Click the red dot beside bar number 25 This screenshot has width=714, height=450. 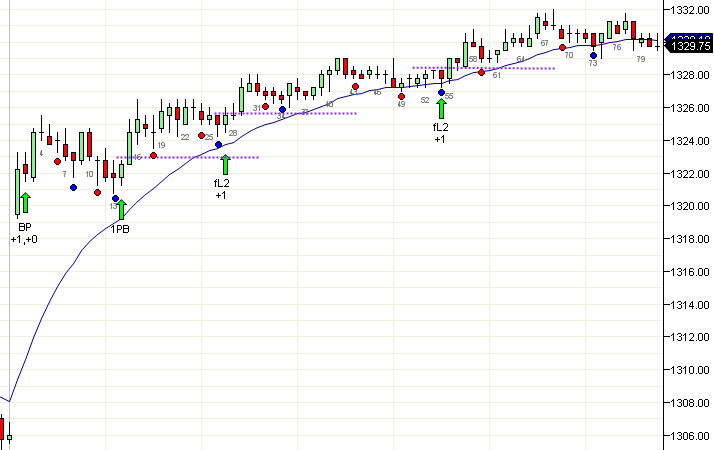[x=201, y=135]
